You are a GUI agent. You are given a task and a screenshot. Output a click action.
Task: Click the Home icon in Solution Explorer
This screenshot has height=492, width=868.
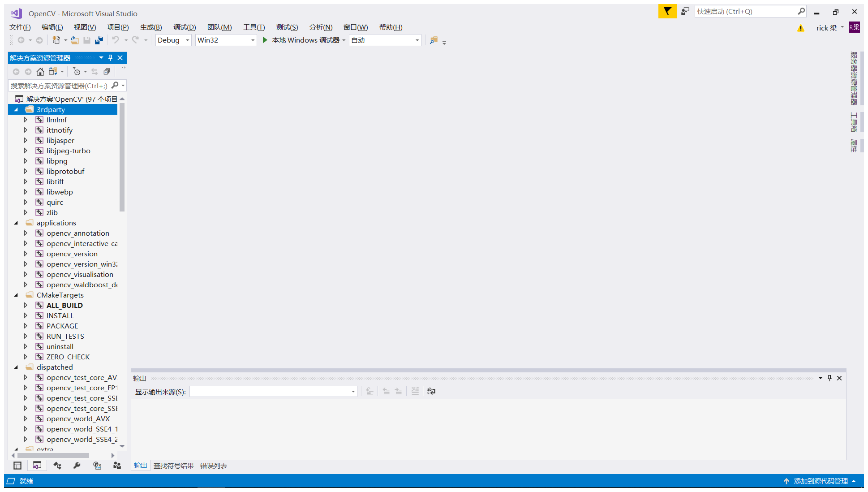[40, 72]
